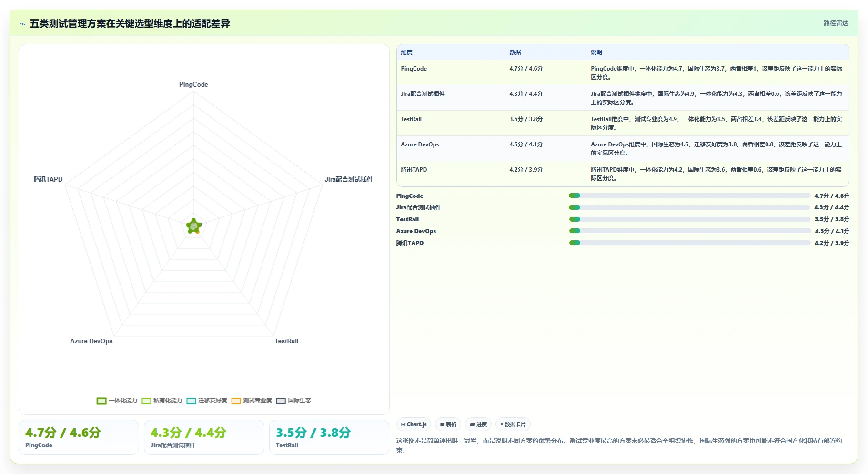Screen dimensions: 868x474
Task: Click the 腾讯TAPD radar axis label
Action: pyautogui.click(x=48, y=179)
